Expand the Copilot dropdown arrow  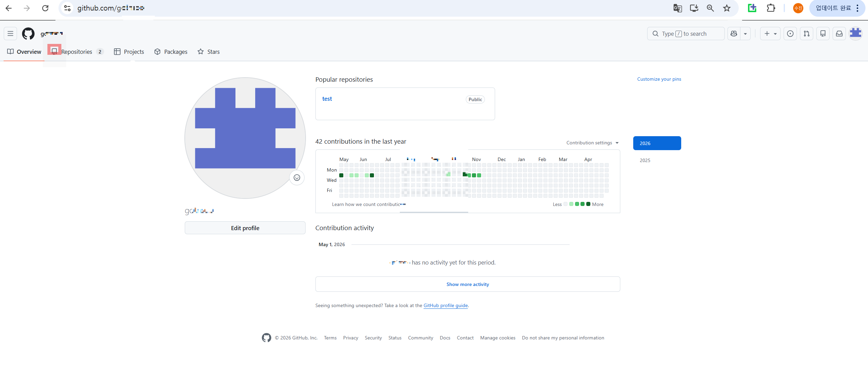coord(746,34)
